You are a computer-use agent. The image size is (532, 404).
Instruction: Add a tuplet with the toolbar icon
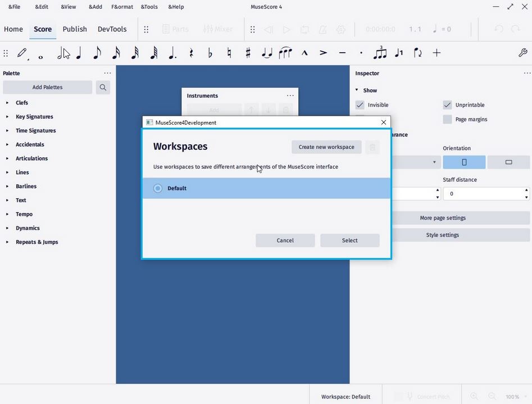click(x=380, y=53)
